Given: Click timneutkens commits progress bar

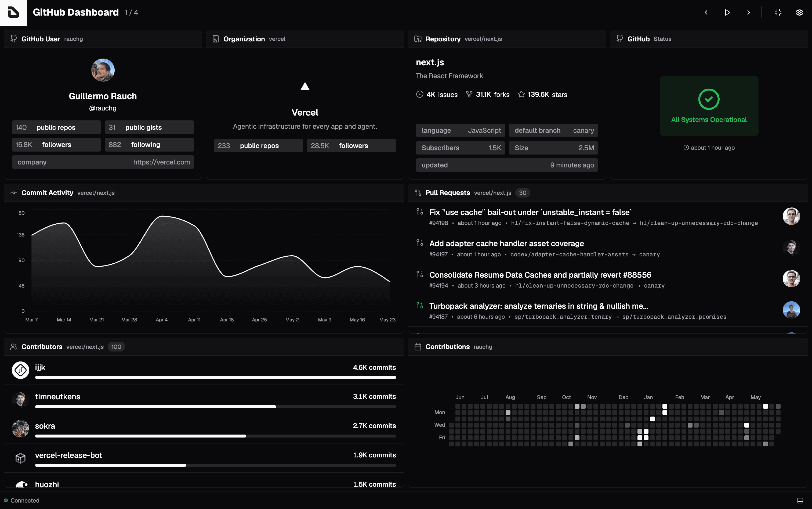Looking at the screenshot, I should tap(215, 407).
